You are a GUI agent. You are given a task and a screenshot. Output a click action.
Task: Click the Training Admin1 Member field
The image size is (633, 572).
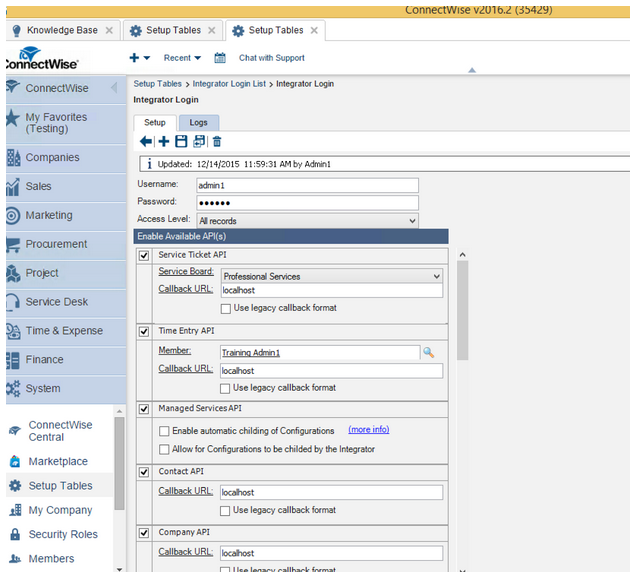click(x=320, y=352)
